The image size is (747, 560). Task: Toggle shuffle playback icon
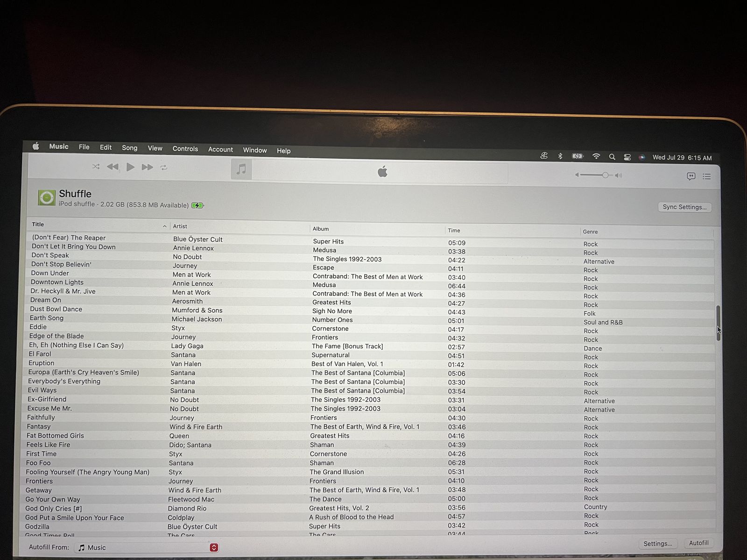tap(96, 167)
